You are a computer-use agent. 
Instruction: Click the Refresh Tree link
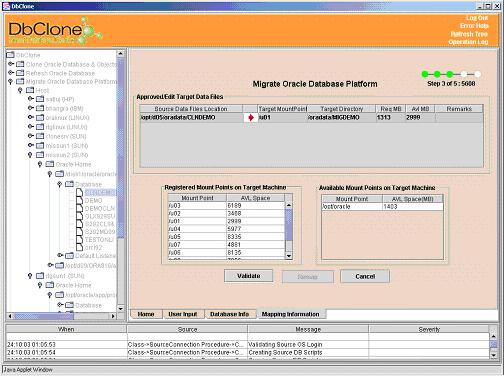click(x=469, y=34)
